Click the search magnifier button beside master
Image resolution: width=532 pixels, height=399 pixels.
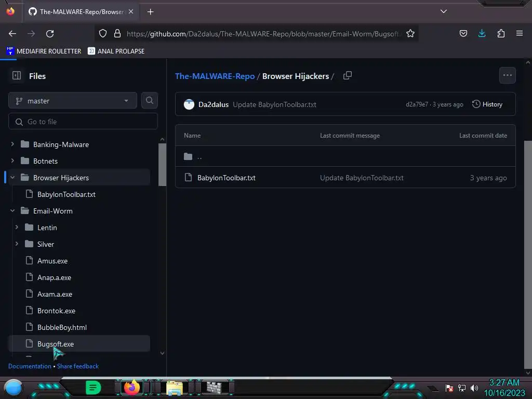click(x=149, y=100)
